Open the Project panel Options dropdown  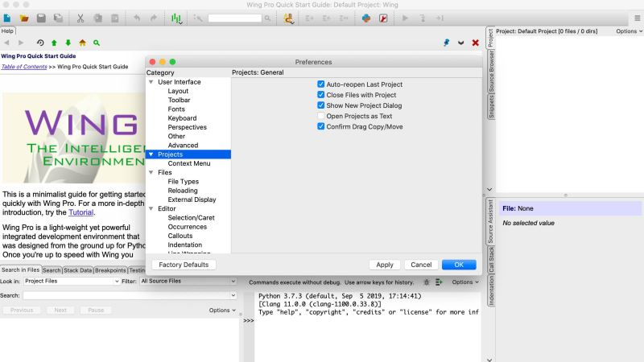[629, 31]
